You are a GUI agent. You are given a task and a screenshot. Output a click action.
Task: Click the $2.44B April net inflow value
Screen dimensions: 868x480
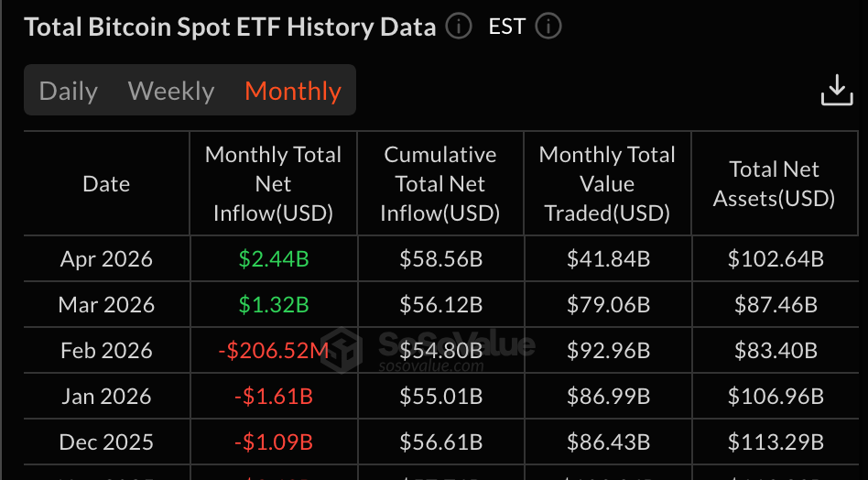[x=274, y=259]
